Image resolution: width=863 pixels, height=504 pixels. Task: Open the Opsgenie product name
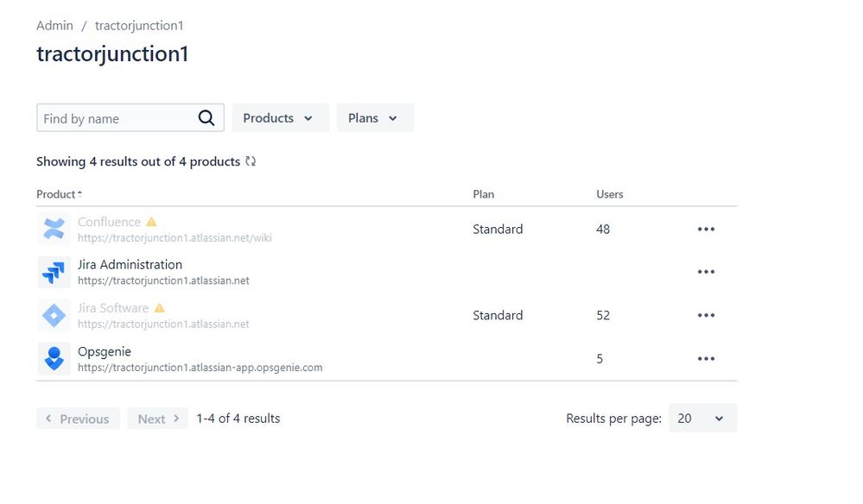pyautogui.click(x=105, y=351)
